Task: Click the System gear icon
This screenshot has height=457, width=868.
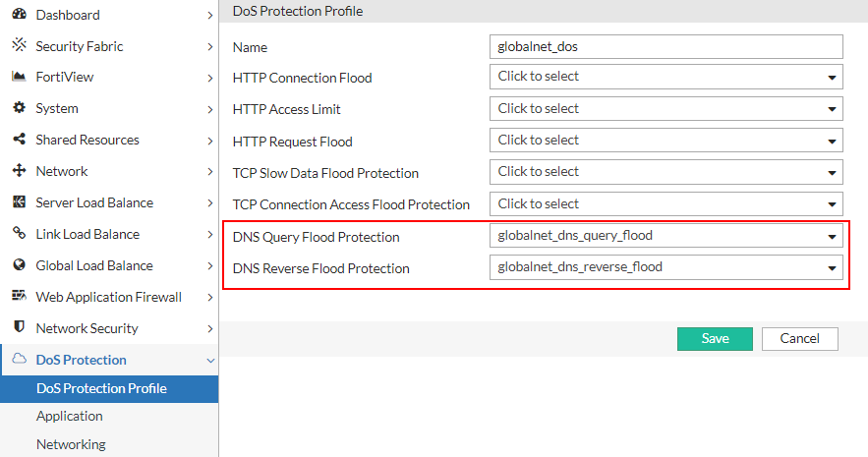Action: (x=18, y=108)
